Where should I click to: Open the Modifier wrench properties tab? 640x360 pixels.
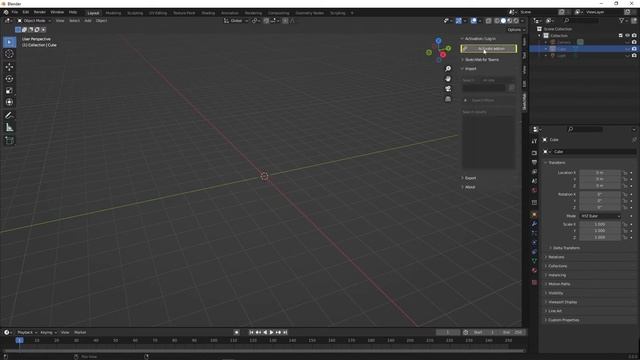pos(534,224)
